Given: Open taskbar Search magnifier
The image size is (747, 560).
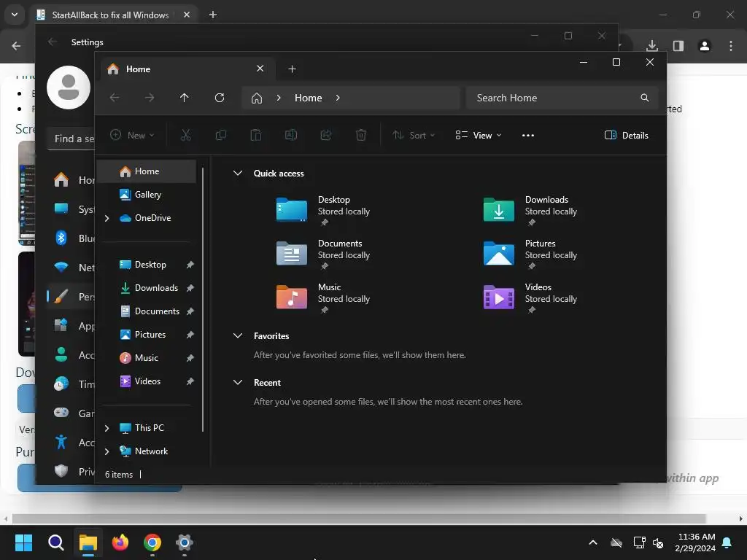Looking at the screenshot, I should (55, 542).
